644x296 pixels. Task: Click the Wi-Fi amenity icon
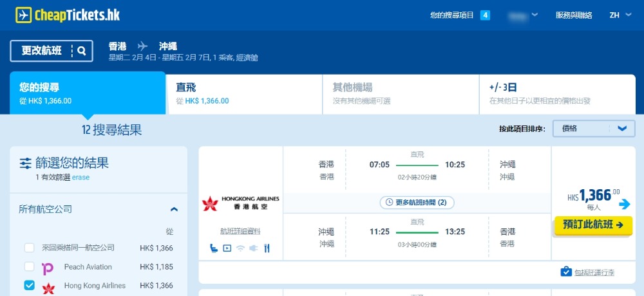point(240,248)
